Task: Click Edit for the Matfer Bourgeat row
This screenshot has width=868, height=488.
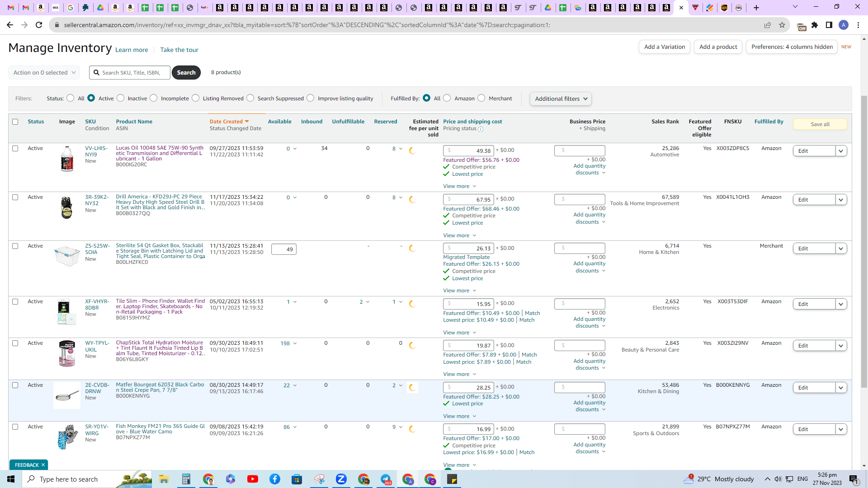Action: (x=814, y=388)
